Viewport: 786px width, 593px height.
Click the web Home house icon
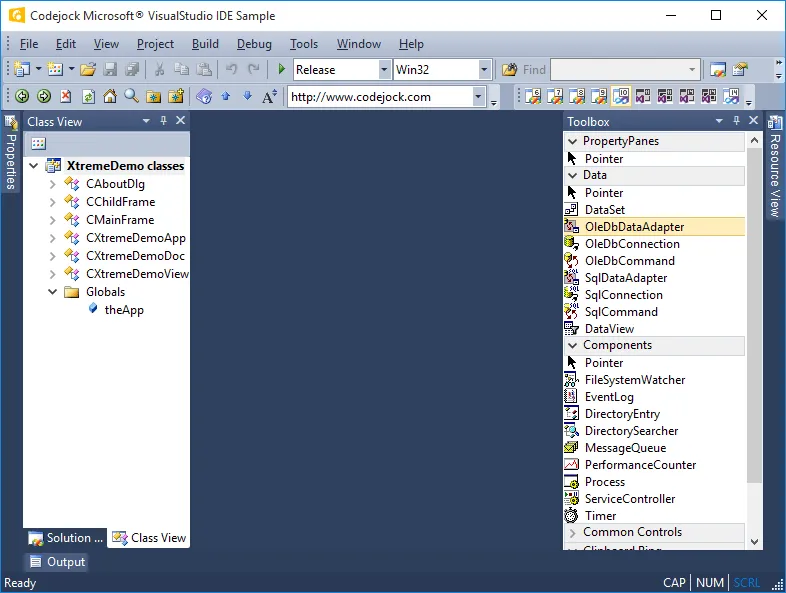[110, 96]
